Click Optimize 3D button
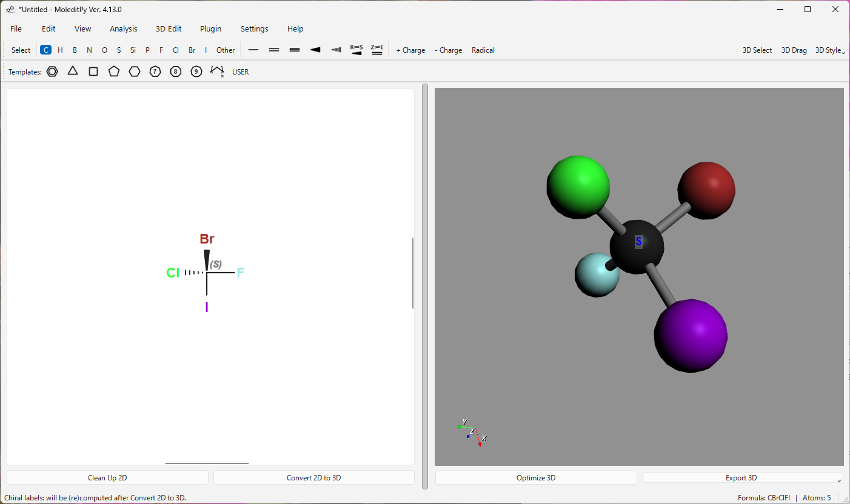Image resolution: width=850 pixels, height=504 pixels. (x=536, y=477)
